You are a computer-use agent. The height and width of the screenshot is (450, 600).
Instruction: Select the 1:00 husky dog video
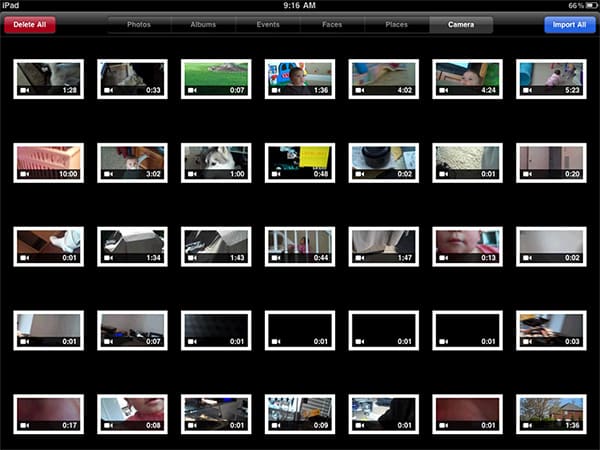click(x=216, y=163)
